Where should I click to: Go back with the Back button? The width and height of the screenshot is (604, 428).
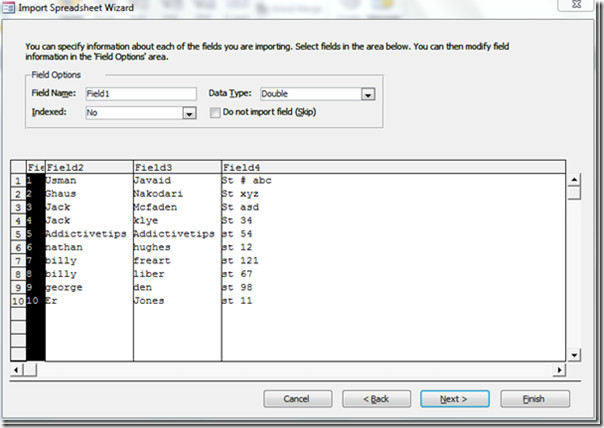coord(376,399)
